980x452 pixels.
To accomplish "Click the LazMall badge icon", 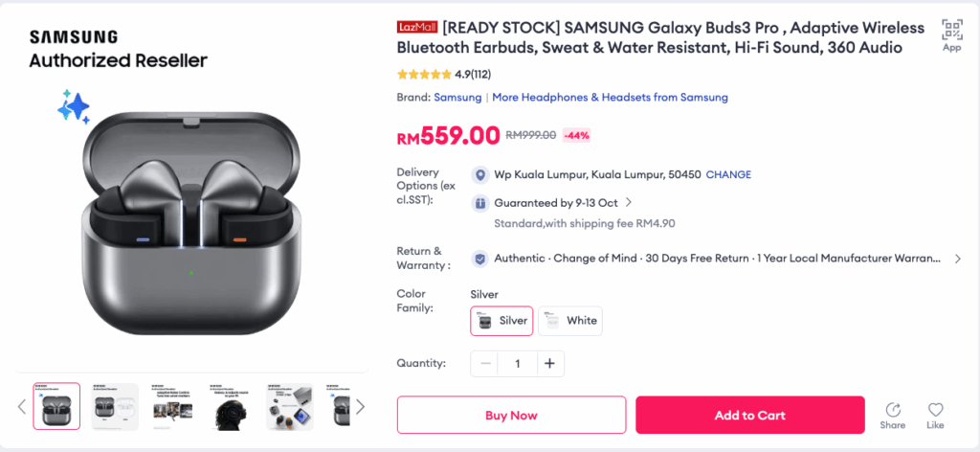I will coord(417,28).
